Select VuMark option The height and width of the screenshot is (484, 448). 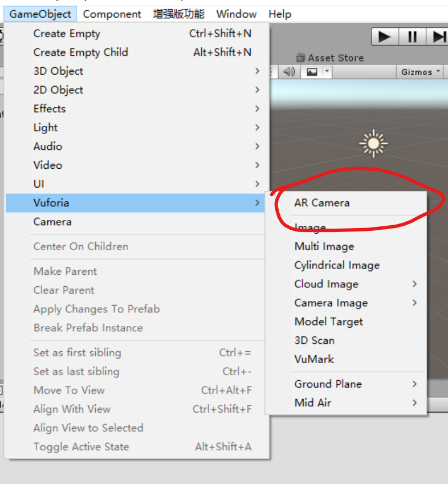(x=346, y=359)
